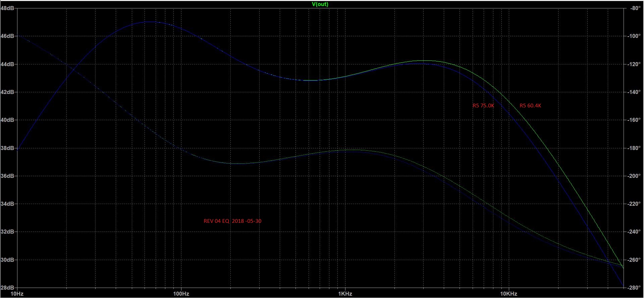Click the -280° phase axis label
This screenshot has width=644, height=298.
point(634,288)
